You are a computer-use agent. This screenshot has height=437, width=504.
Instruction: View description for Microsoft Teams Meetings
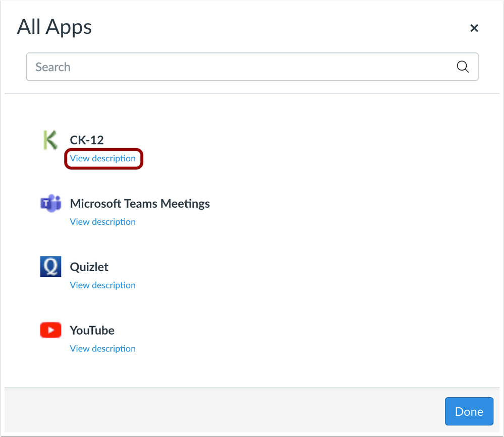[x=103, y=222]
